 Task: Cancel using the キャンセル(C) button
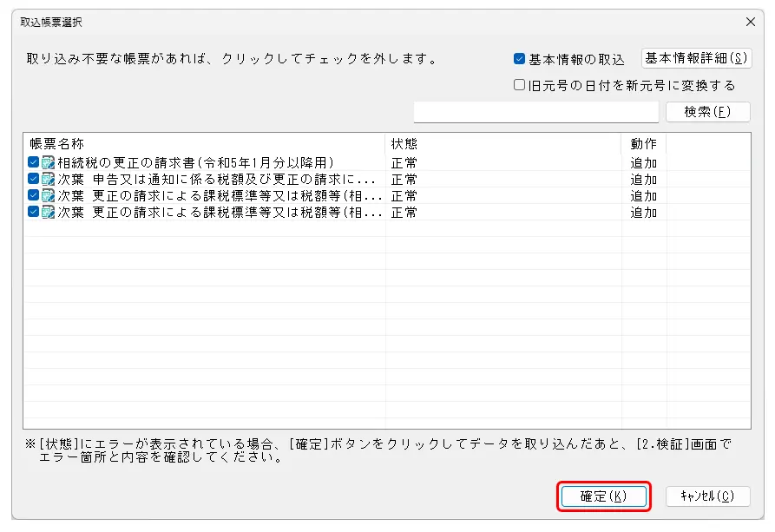click(707, 496)
